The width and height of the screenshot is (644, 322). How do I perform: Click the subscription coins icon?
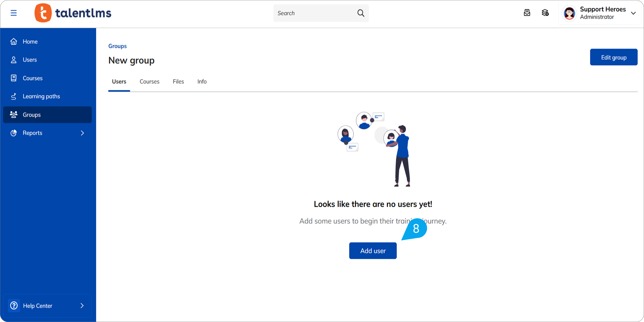pos(545,13)
